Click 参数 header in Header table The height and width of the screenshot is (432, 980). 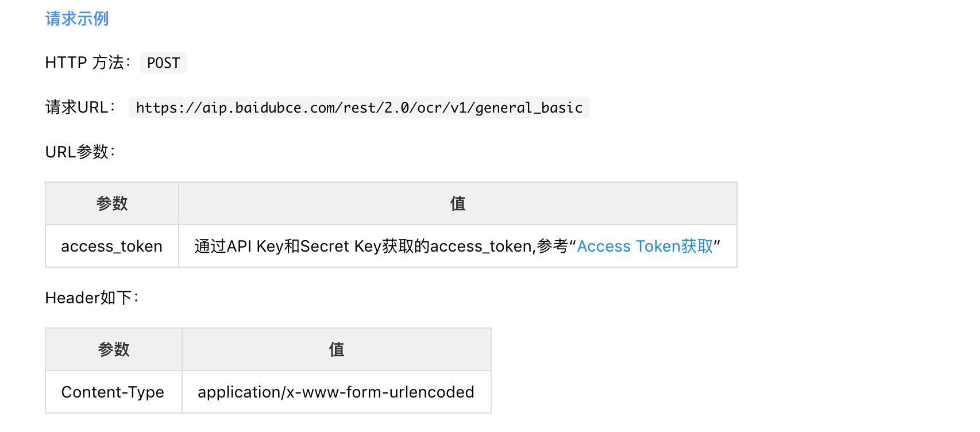click(x=114, y=349)
